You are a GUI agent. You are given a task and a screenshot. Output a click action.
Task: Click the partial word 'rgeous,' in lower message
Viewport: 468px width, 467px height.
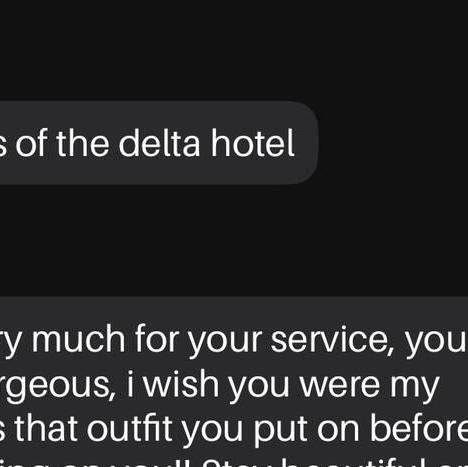[x=58, y=387]
